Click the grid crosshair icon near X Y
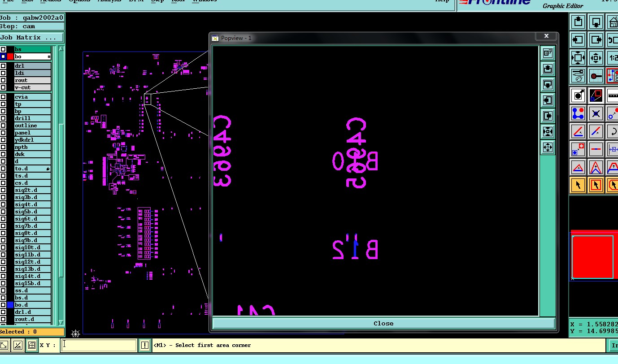This screenshot has width=618, height=364. (x=31, y=345)
